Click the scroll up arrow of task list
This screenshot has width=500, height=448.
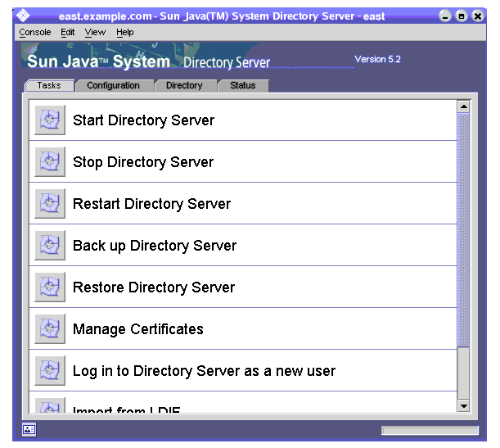coord(464,106)
